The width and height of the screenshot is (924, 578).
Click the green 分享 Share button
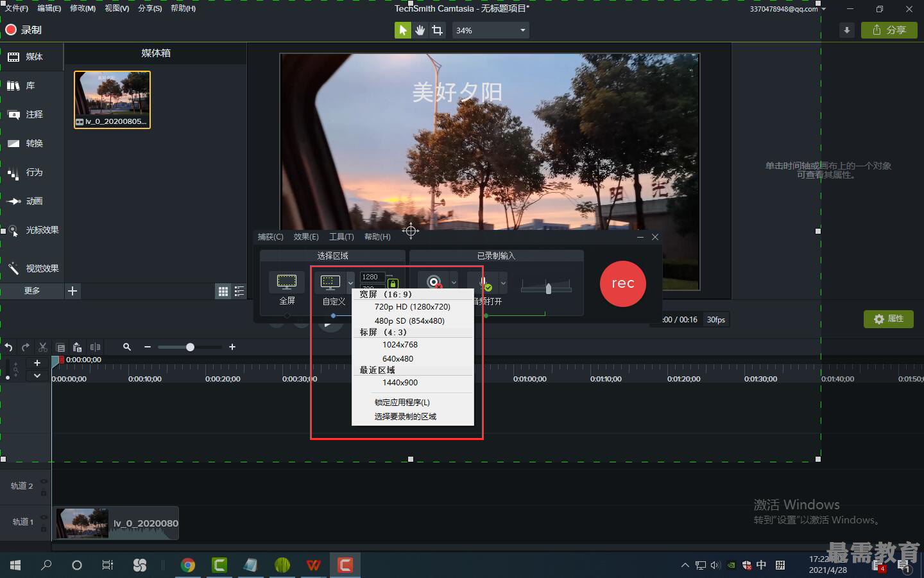[x=889, y=30]
